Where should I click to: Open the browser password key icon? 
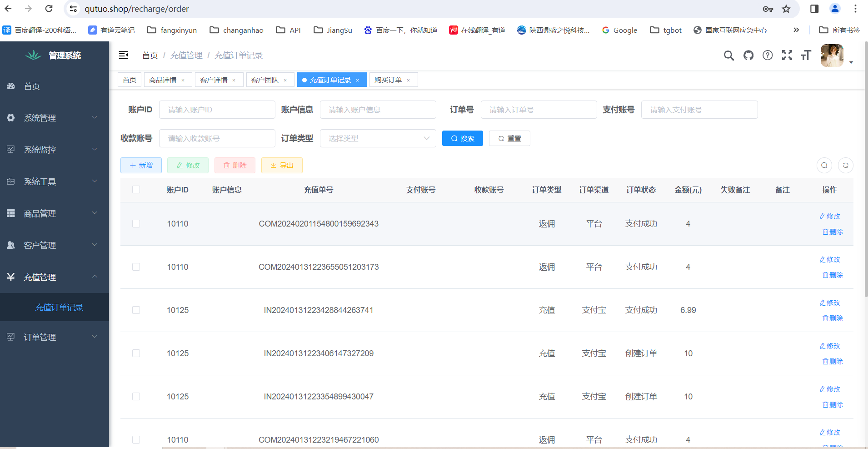[768, 9]
